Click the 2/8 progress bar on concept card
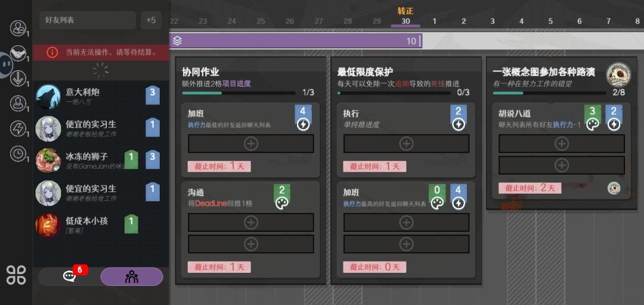This screenshot has height=305, width=644. coord(549,93)
